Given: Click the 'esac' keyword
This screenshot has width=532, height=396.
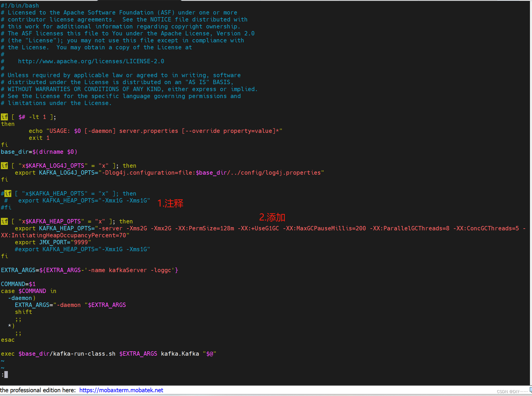Looking at the screenshot, I should tap(8, 340).
